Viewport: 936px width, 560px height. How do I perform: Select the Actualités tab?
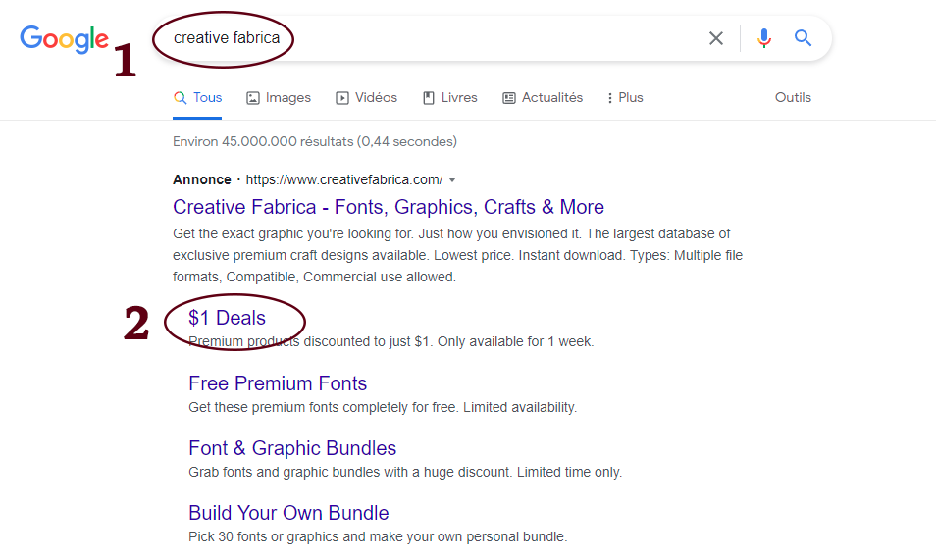coord(543,98)
